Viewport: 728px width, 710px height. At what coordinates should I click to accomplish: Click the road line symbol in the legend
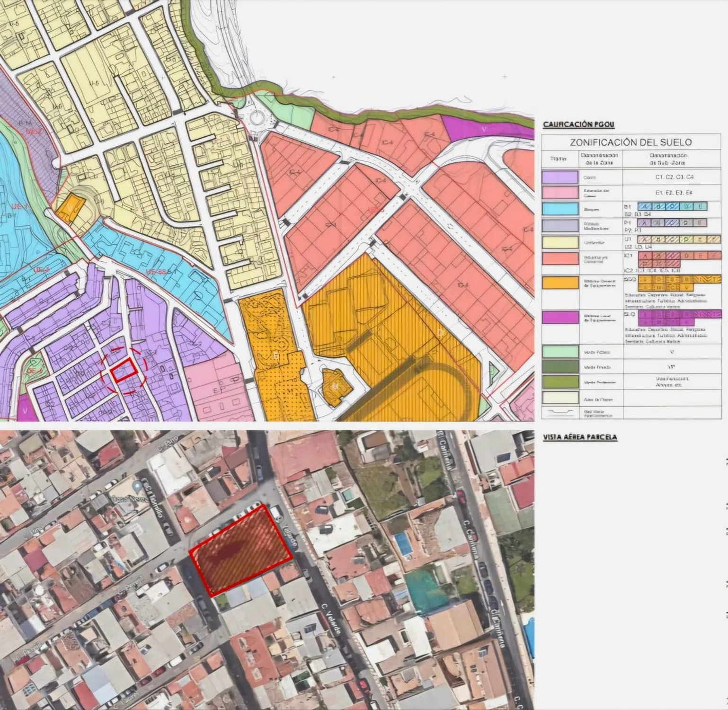(x=560, y=412)
